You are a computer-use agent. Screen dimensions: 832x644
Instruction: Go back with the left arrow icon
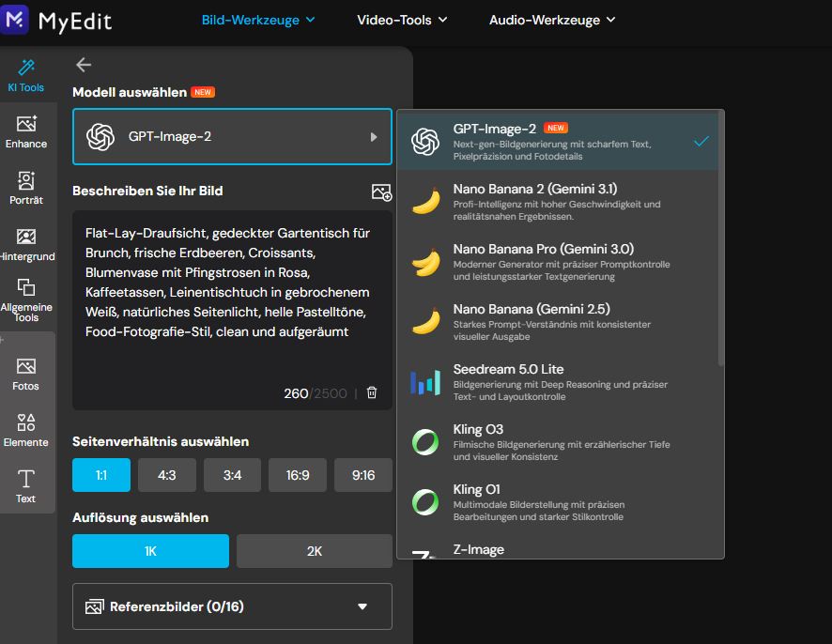coord(84,65)
